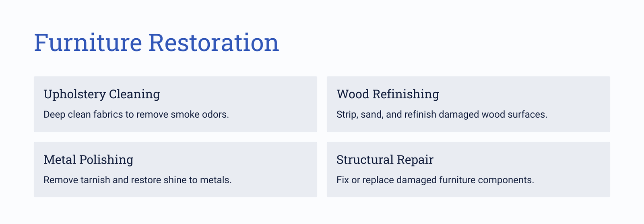Click the word Polishing in the card title
This screenshot has width=644, height=224.
tap(106, 160)
